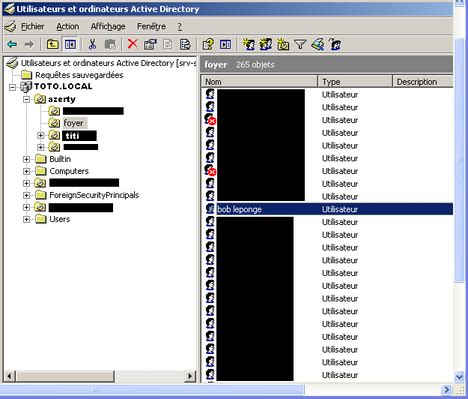
Task: Sort by the Nom column header
Action: [259, 82]
